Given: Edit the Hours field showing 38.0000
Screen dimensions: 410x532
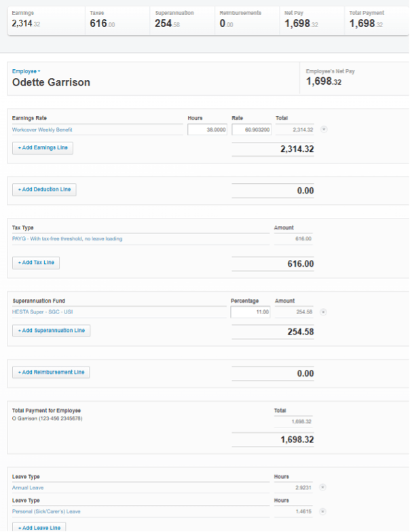Looking at the screenshot, I should click(208, 130).
